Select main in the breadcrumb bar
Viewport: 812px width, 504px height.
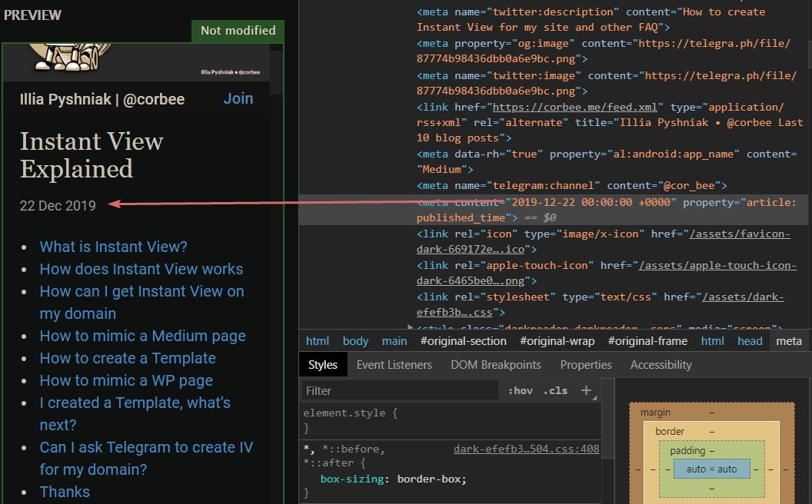tap(394, 341)
